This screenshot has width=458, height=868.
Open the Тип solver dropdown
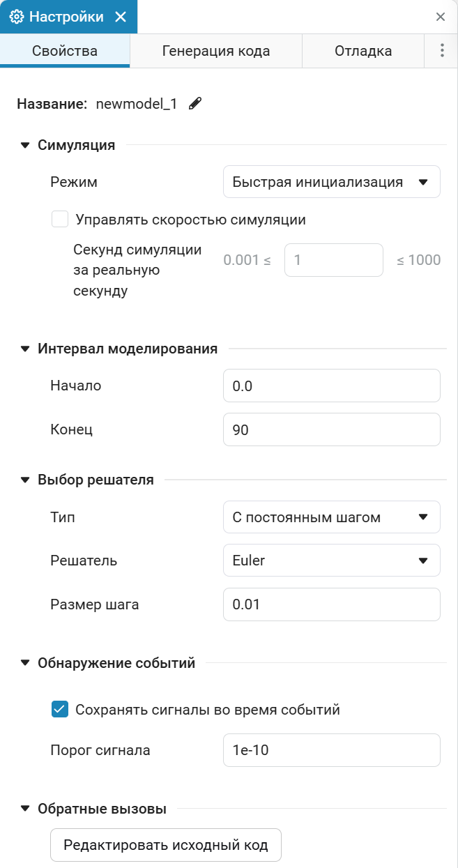point(332,517)
